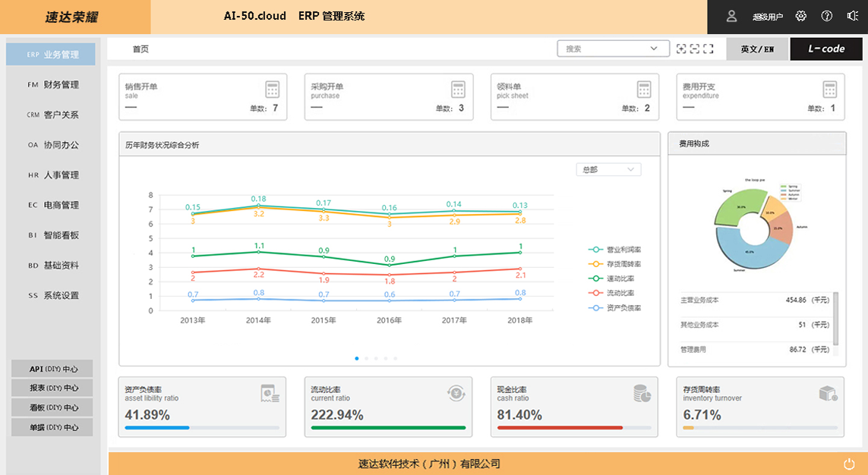
Task: Click the 英文/EN language button
Action: click(757, 49)
